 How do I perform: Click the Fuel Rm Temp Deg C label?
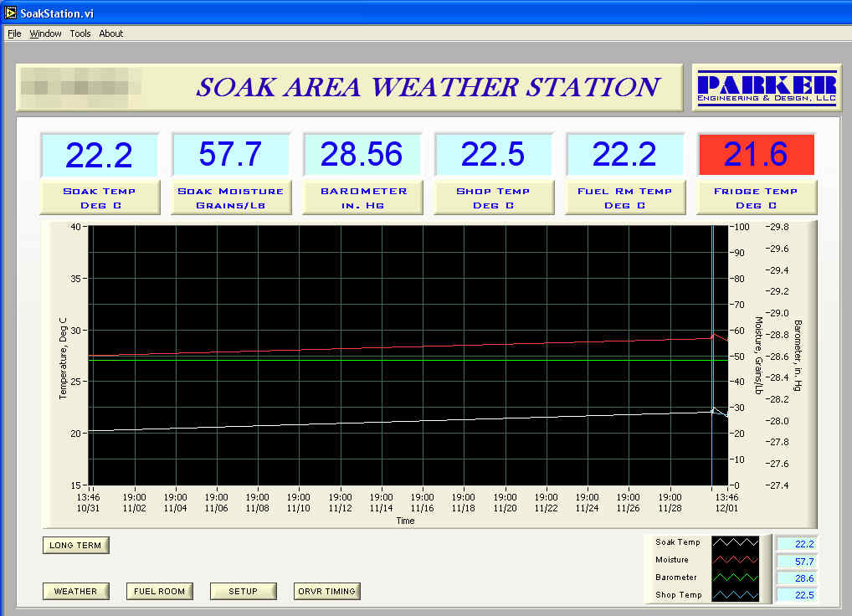[x=625, y=198]
